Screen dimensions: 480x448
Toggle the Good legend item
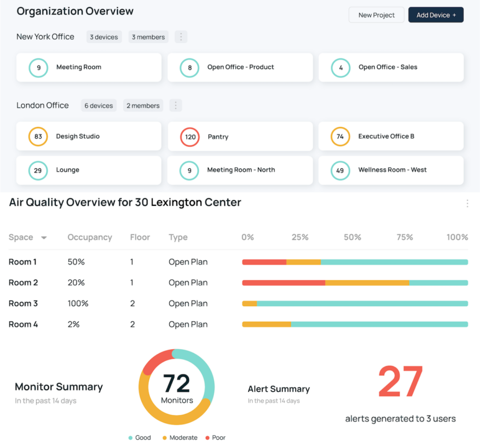coord(140,438)
